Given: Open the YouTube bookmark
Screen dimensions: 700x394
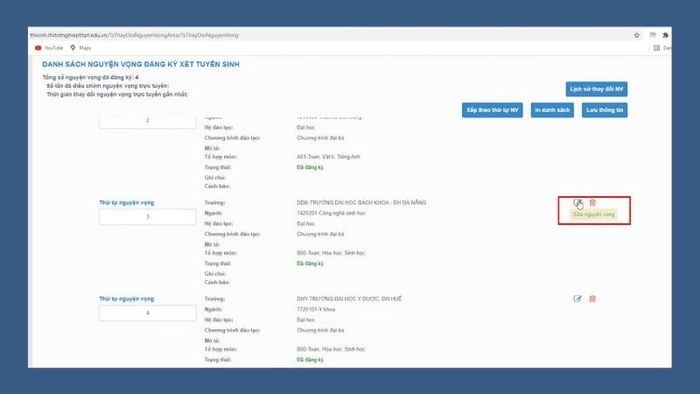Looking at the screenshot, I should click(x=49, y=48).
